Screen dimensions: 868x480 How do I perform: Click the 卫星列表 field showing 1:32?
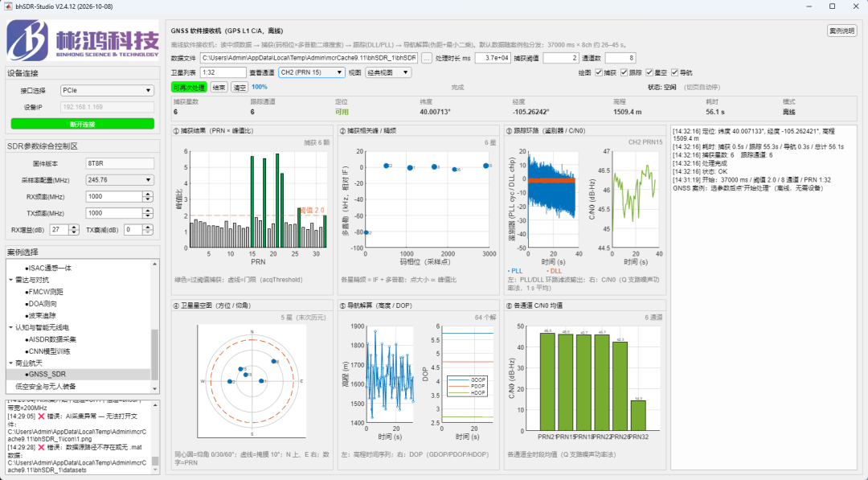click(x=223, y=72)
